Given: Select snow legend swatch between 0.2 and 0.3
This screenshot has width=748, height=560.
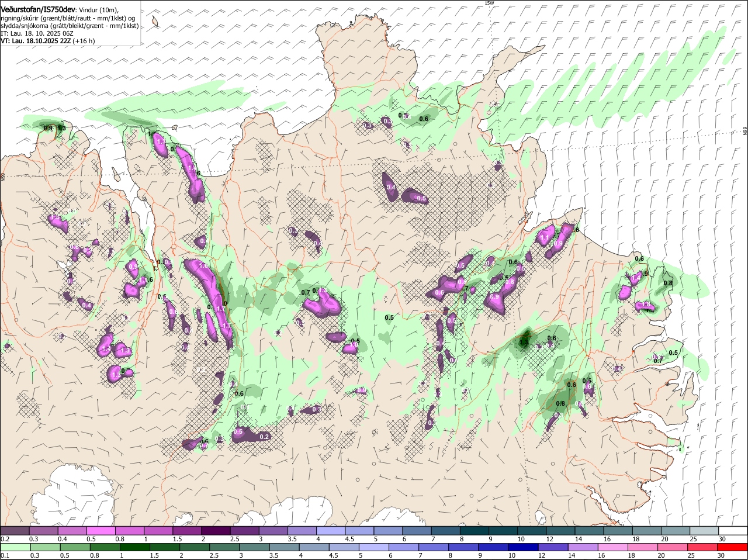Looking at the screenshot, I should (15, 530).
